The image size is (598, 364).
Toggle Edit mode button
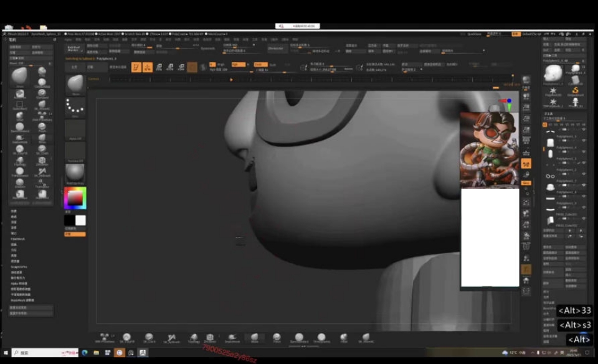[136, 67]
